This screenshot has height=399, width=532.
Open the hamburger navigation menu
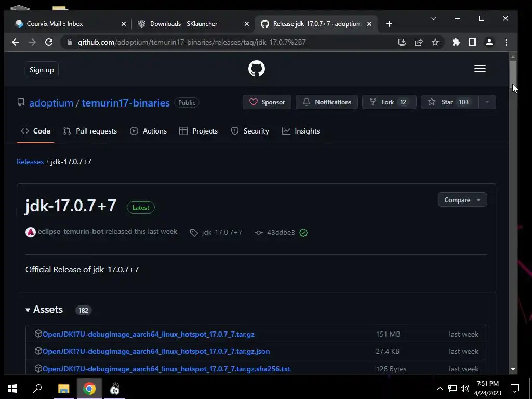pyautogui.click(x=480, y=69)
